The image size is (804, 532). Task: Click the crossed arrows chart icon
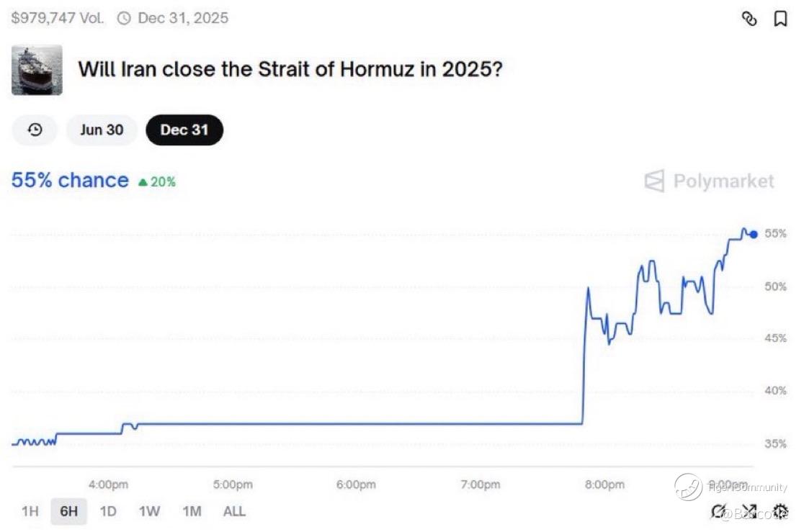(x=750, y=511)
